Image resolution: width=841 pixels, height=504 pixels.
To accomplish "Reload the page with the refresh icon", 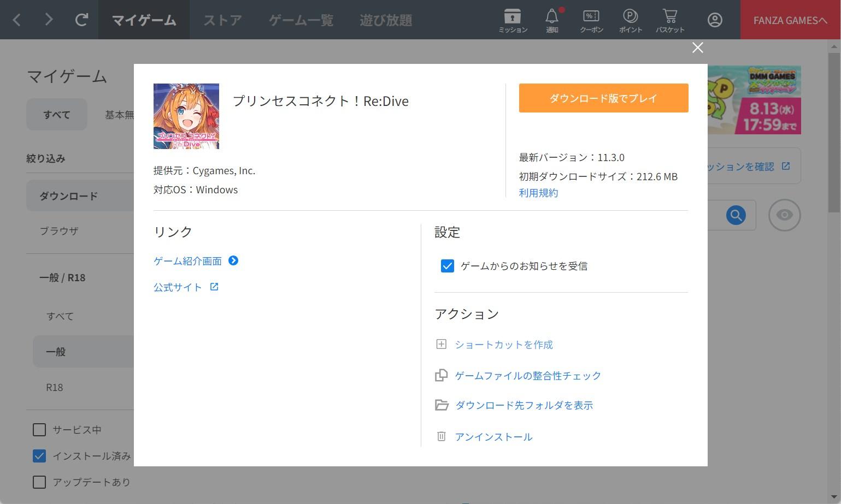I will tap(82, 20).
